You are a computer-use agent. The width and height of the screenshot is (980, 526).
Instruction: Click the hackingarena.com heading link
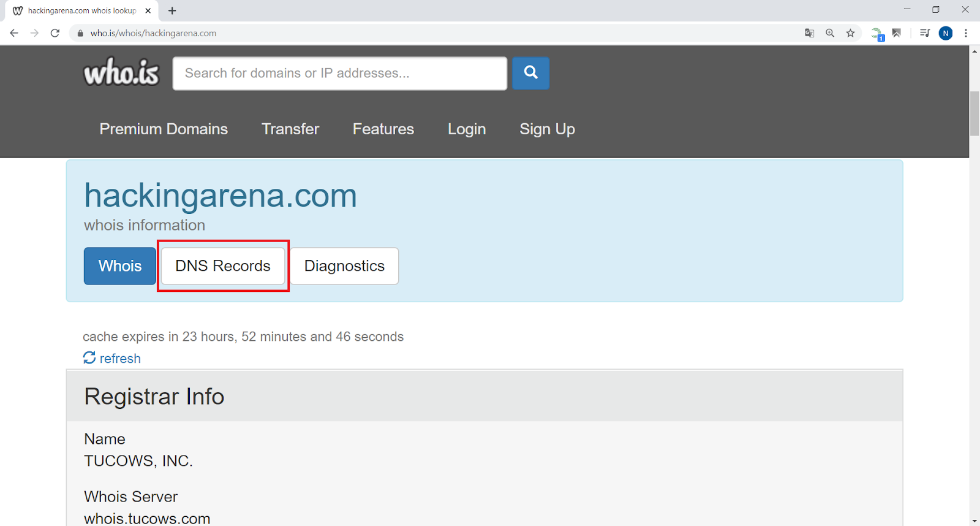tap(221, 196)
